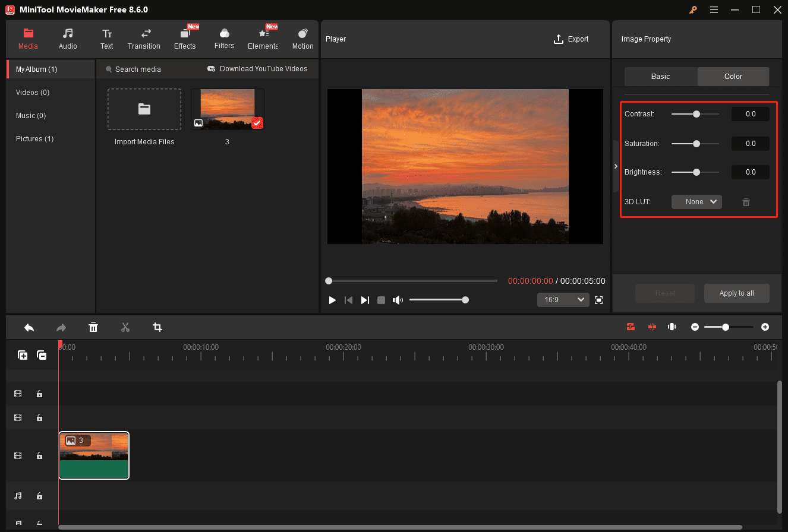The height and width of the screenshot is (532, 788).
Task: Delete the selected clip
Action: coord(93,327)
